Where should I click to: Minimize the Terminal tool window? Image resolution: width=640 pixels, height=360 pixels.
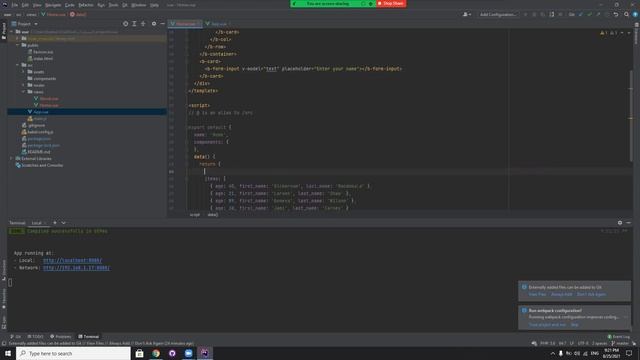coord(629,223)
